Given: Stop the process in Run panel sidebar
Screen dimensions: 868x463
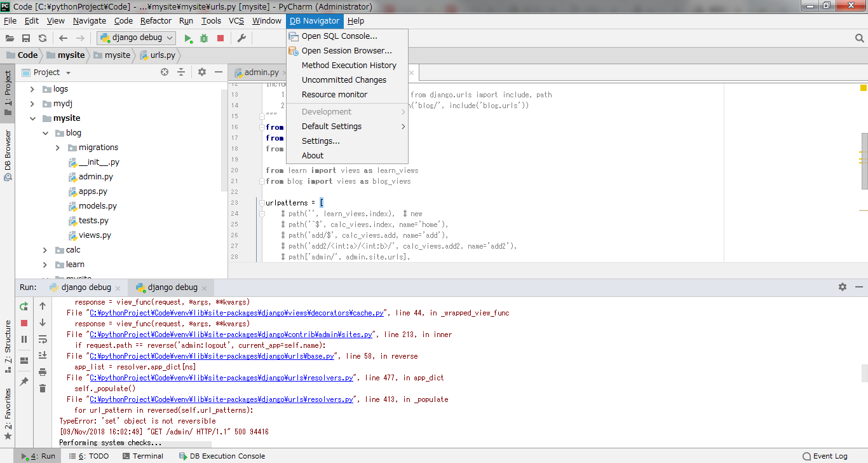Looking at the screenshot, I should (x=24, y=323).
